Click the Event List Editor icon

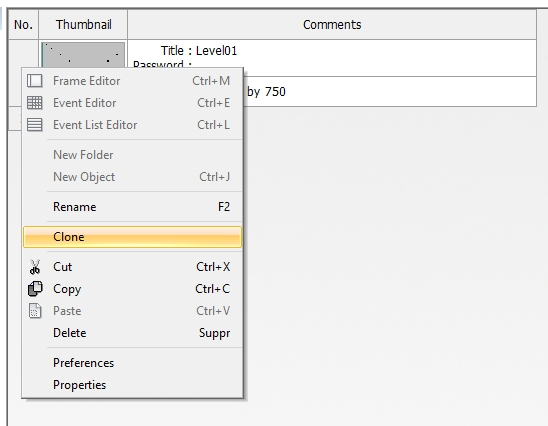pyautogui.click(x=35, y=125)
